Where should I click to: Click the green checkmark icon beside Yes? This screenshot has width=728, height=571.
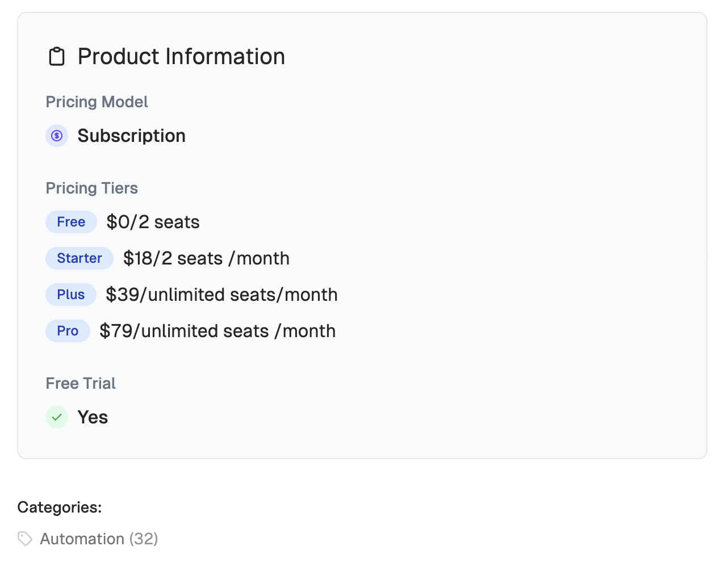coord(57,417)
